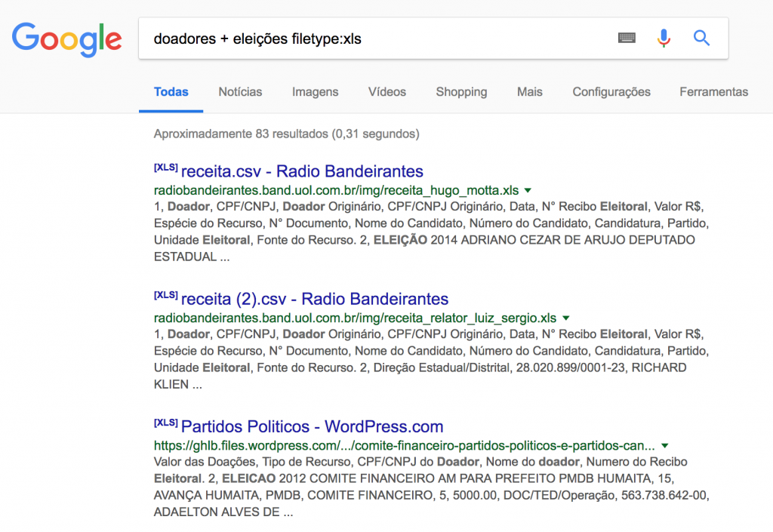Image resolution: width=773 pixels, height=532 pixels.
Task: Expand dropdown arrow next to receita_relator_luiz_sergio.xls URL
Action: [x=565, y=318]
